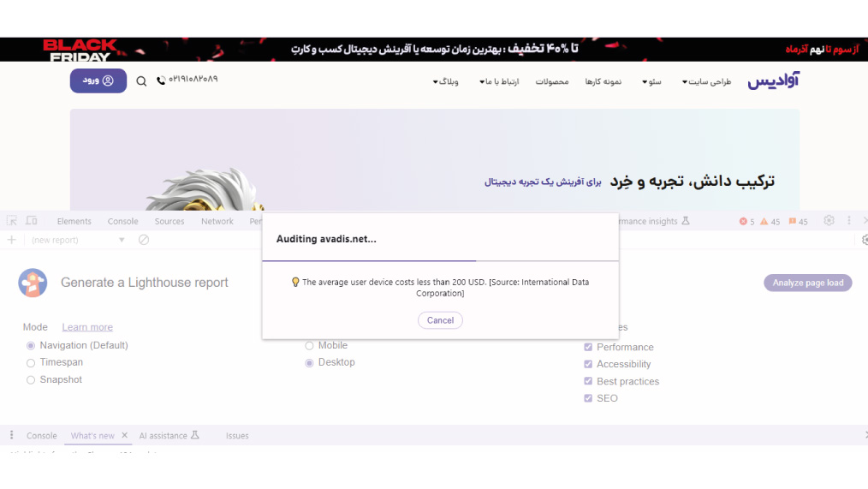Open the (new report) dropdown
This screenshot has width=868, height=489.
(x=78, y=240)
